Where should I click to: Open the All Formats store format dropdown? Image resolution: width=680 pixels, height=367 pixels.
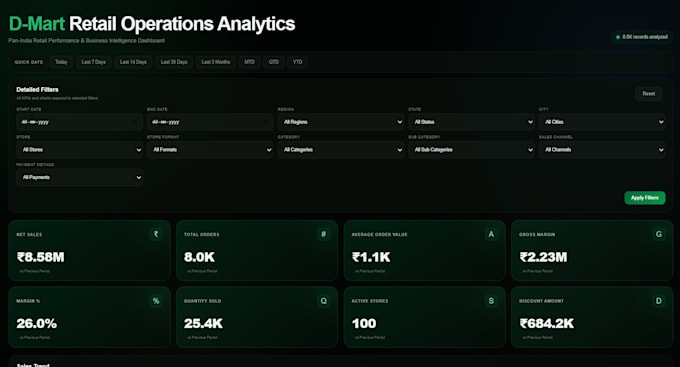(x=210, y=150)
